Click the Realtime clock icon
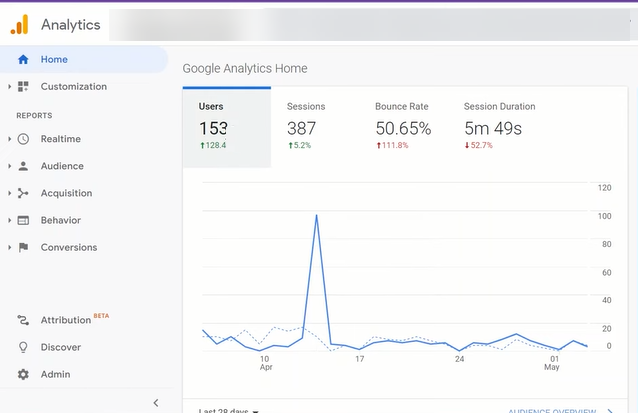Image resolution: width=638 pixels, height=413 pixels. pyautogui.click(x=23, y=139)
